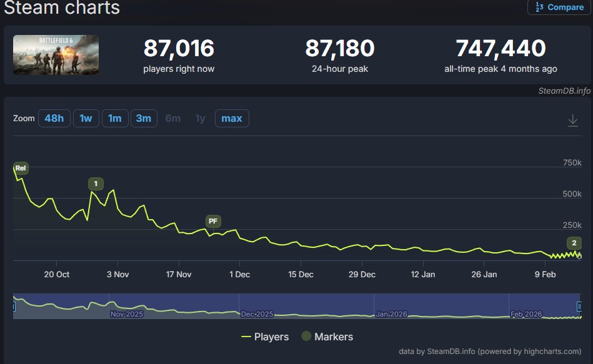Click the 500k y-axis label
593x364 pixels.
[572, 194]
